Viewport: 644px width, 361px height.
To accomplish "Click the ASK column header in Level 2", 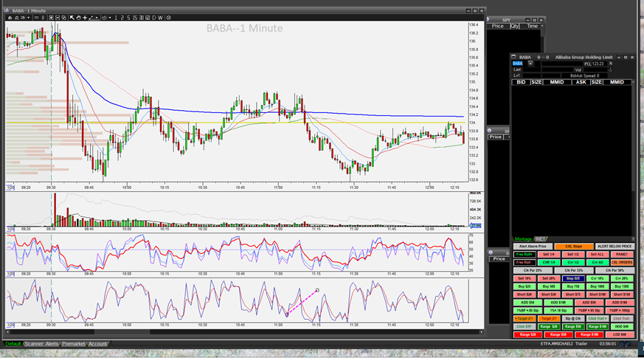I will (581, 82).
